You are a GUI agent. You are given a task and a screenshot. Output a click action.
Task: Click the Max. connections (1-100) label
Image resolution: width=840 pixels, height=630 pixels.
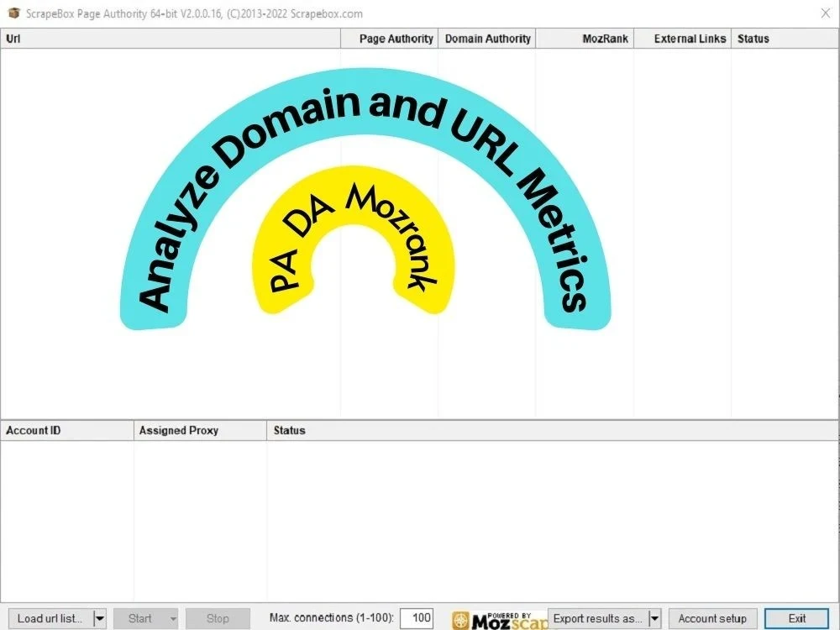point(332,617)
